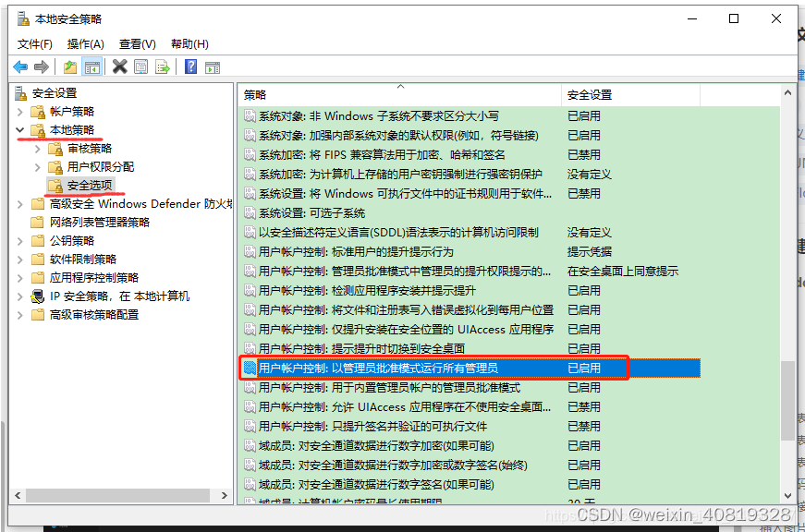Open the 操作(A) menu
The height and width of the screenshot is (532, 805).
pos(86,44)
